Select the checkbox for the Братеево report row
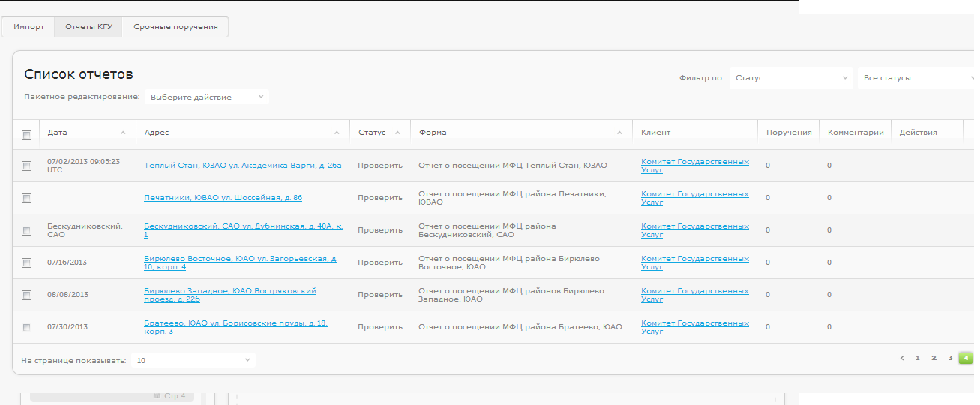980x405 pixels. click(26, 327)
